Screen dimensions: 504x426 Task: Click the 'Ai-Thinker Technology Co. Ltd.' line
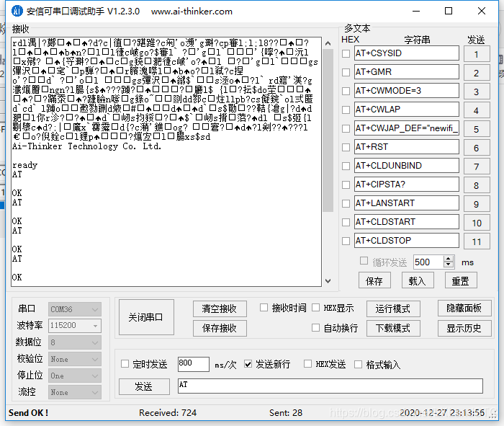87,146
